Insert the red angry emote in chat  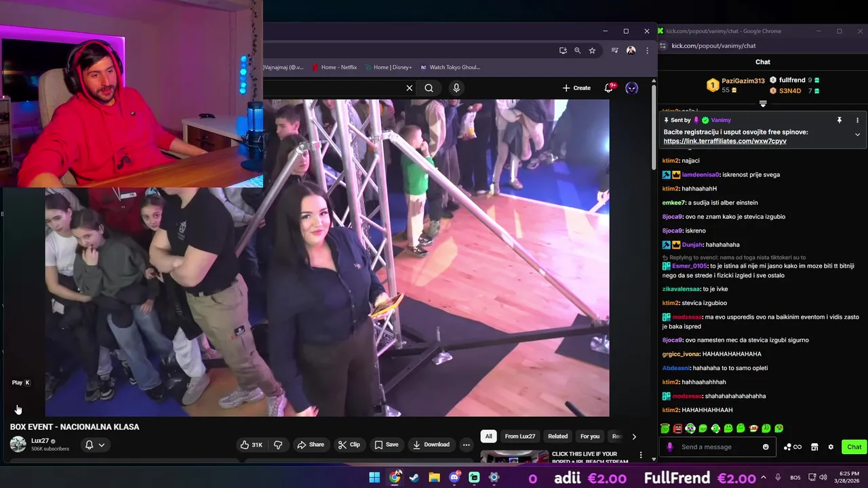tap(677, 428)
